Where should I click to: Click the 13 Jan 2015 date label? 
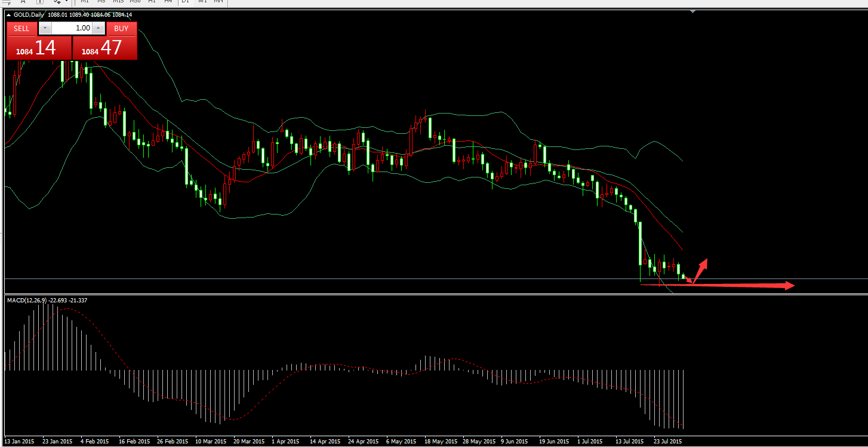19,442
